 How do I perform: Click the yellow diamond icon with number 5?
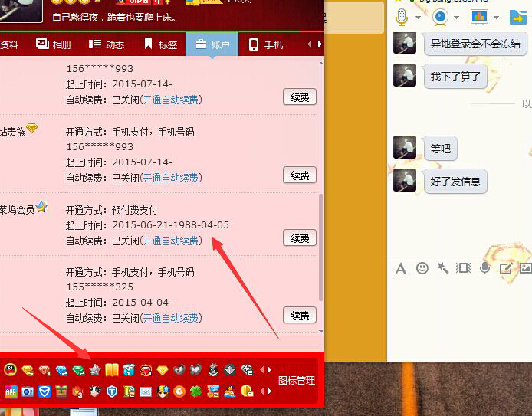coord(28,370)
